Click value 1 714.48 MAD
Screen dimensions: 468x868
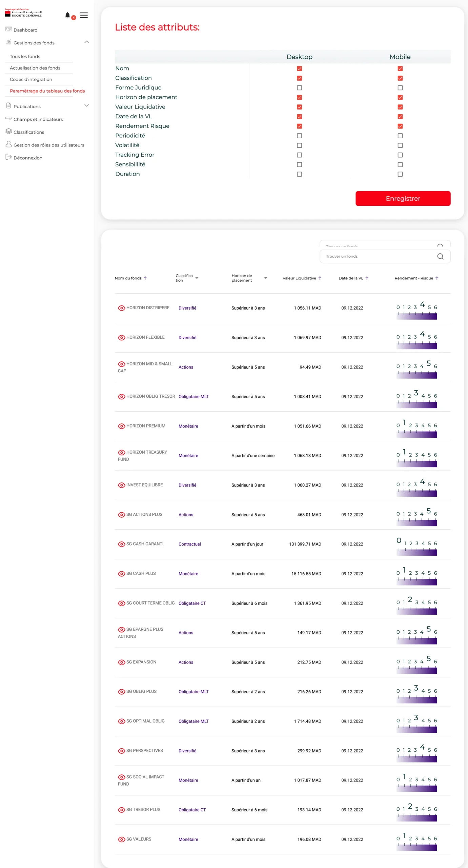(307, 721)
